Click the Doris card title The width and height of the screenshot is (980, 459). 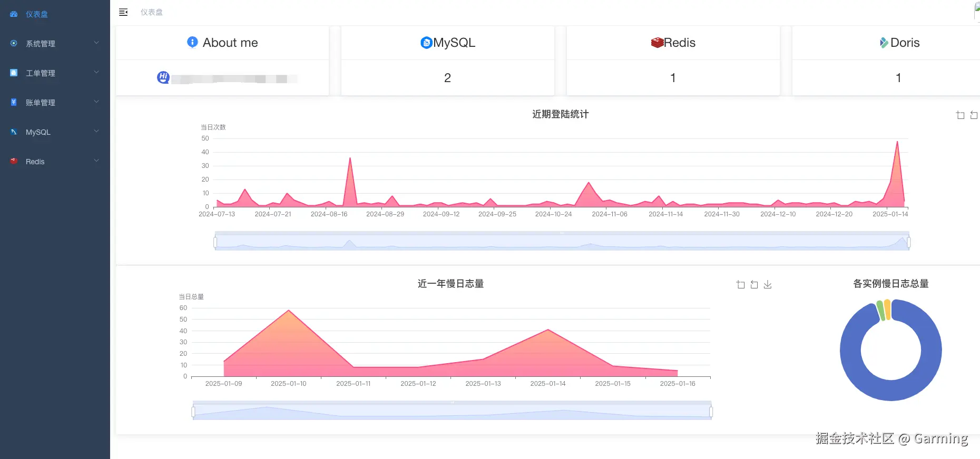(x=905, y=43)
